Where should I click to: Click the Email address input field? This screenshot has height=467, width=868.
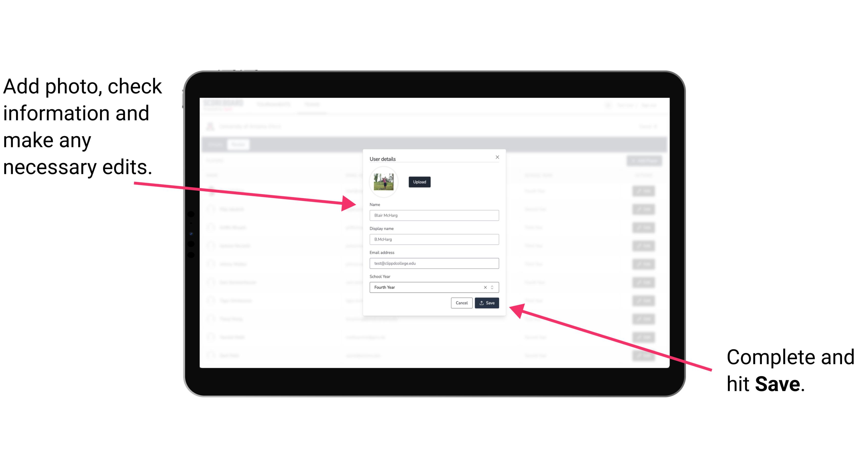coord(433,264)
